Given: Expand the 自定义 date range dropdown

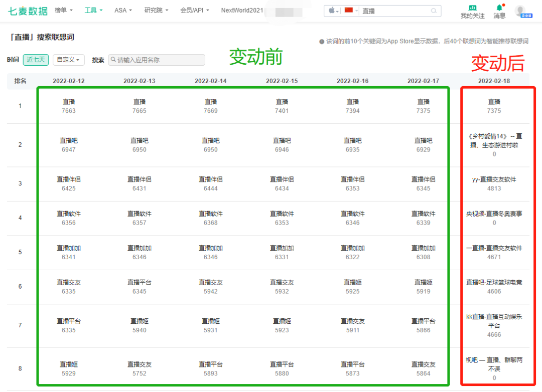Looking at the screenshot, I should (x=68, y=60).
